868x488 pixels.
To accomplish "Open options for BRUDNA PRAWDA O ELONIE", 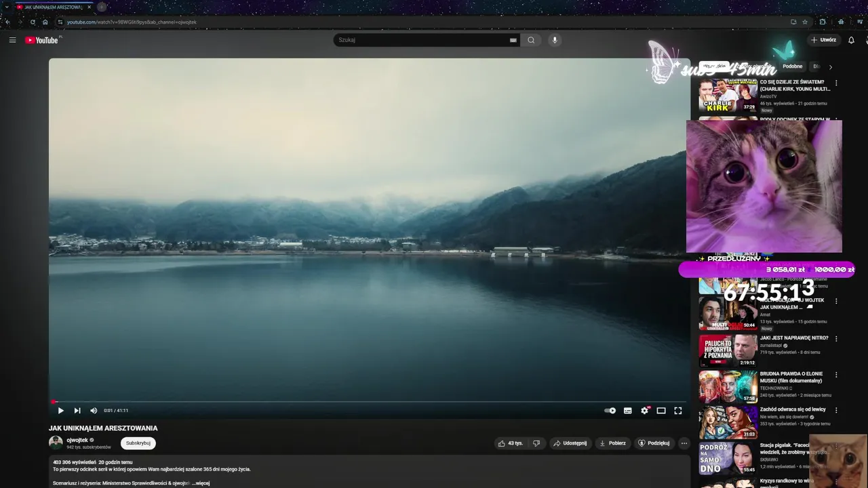I will pos(836,374).
